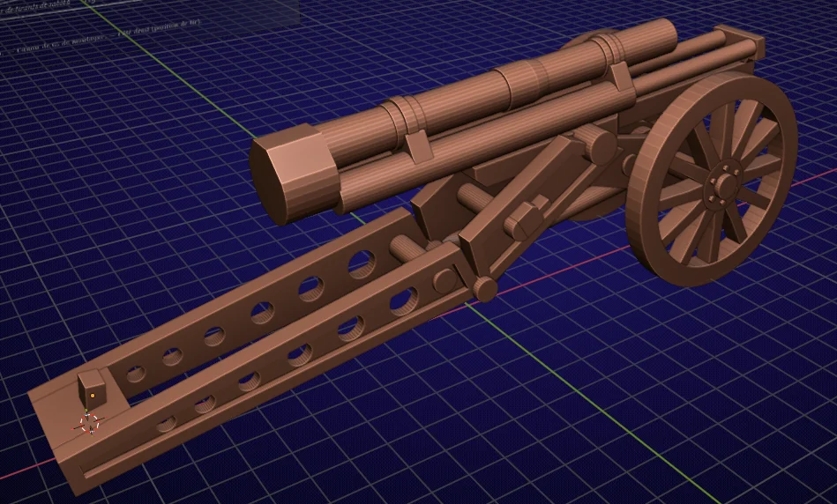The width and height of the screenshot is (837, 504).
Task: Select the cylindrical knob beside the front wheel
Action: 596,142
